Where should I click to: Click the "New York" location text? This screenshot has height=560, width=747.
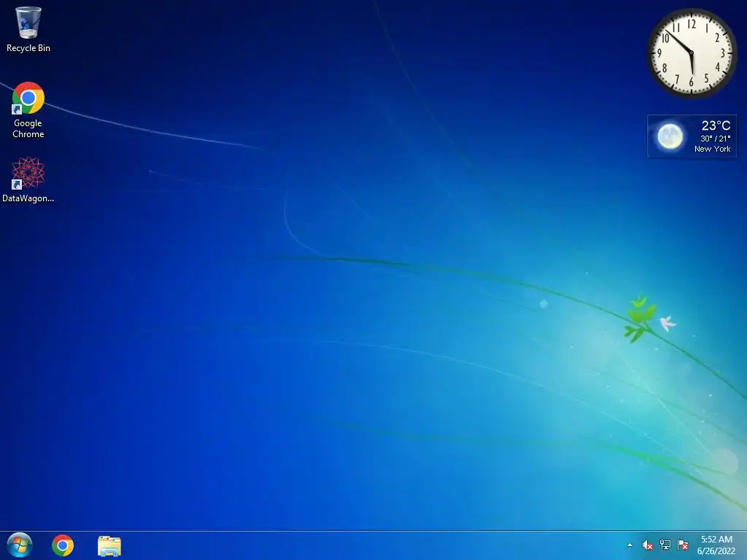pos(712,149)
